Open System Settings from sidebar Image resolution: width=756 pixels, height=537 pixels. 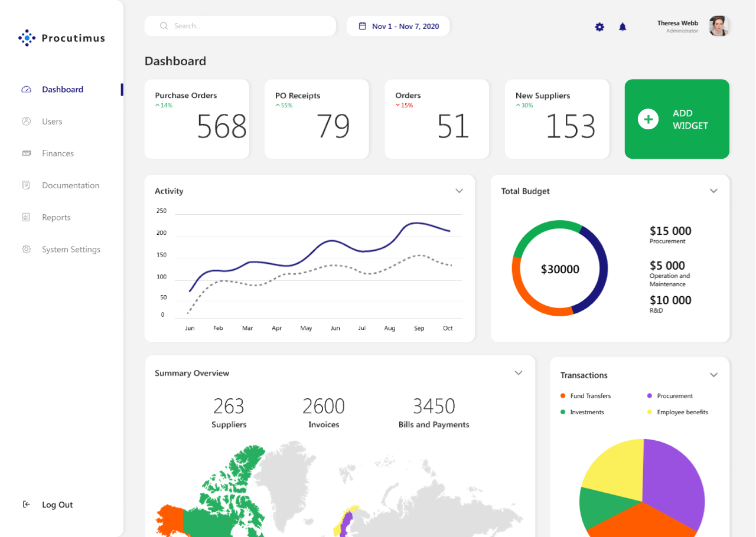(71, 250)
